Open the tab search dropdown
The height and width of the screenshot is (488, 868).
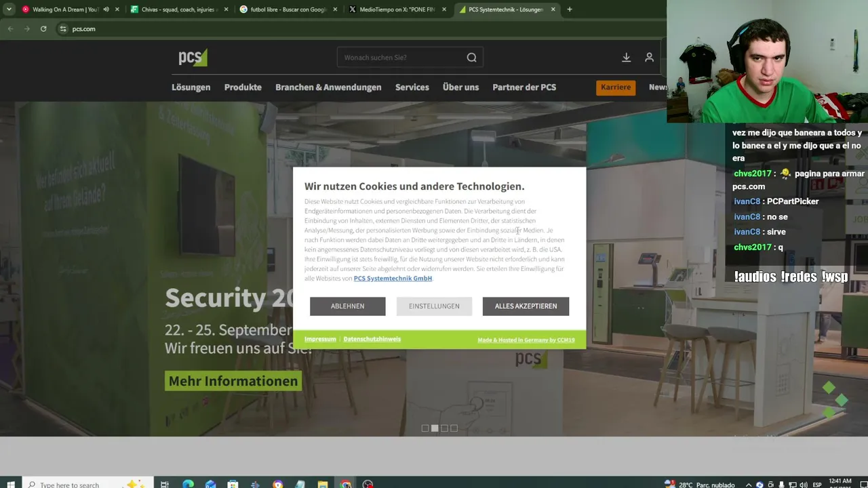click(9, 9)
